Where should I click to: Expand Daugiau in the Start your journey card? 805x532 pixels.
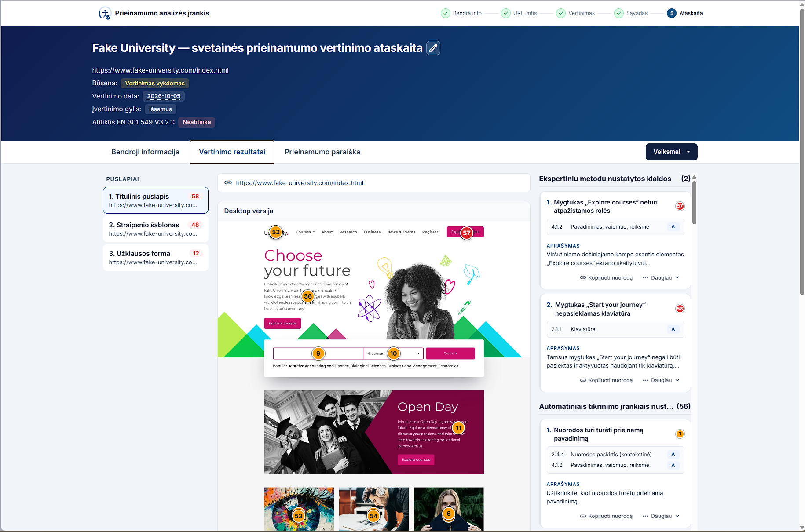pos(661,380)
